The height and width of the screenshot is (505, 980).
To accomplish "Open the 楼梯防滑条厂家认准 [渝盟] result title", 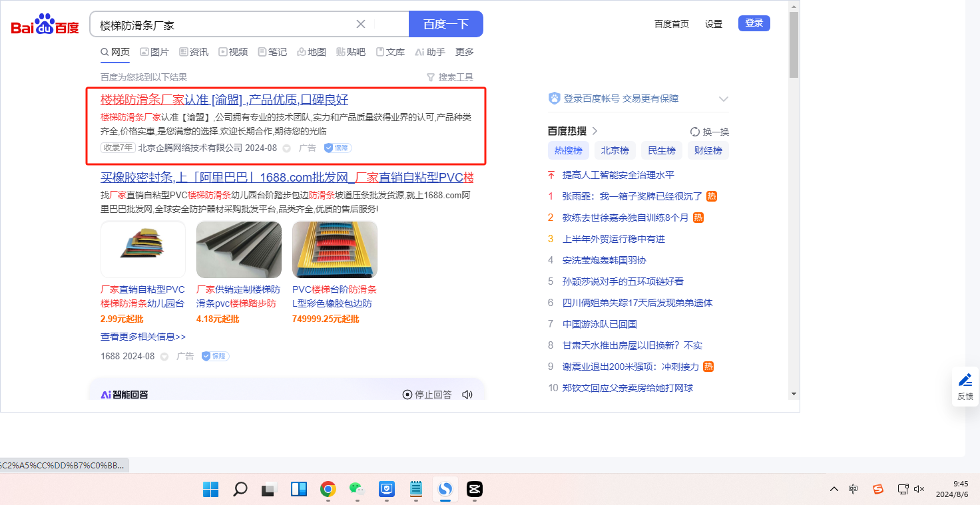I will click(224, 100).
